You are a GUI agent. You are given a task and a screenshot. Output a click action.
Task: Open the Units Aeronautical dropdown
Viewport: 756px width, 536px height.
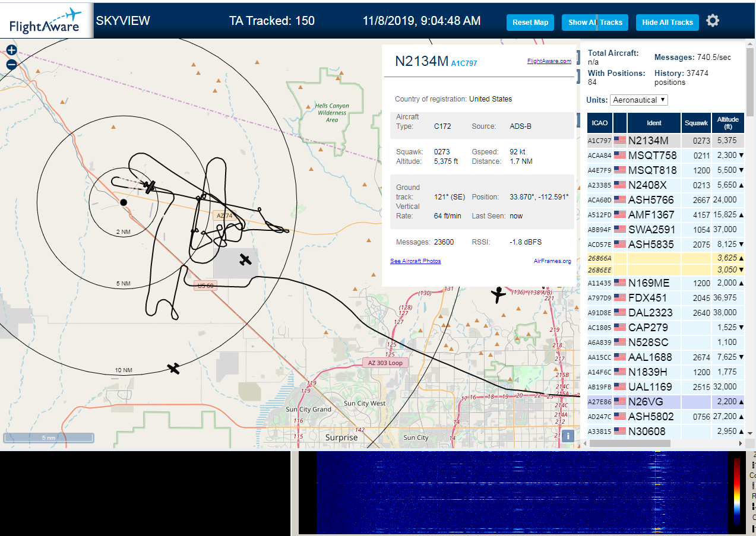pyautogui.click(x=639, y=100)
